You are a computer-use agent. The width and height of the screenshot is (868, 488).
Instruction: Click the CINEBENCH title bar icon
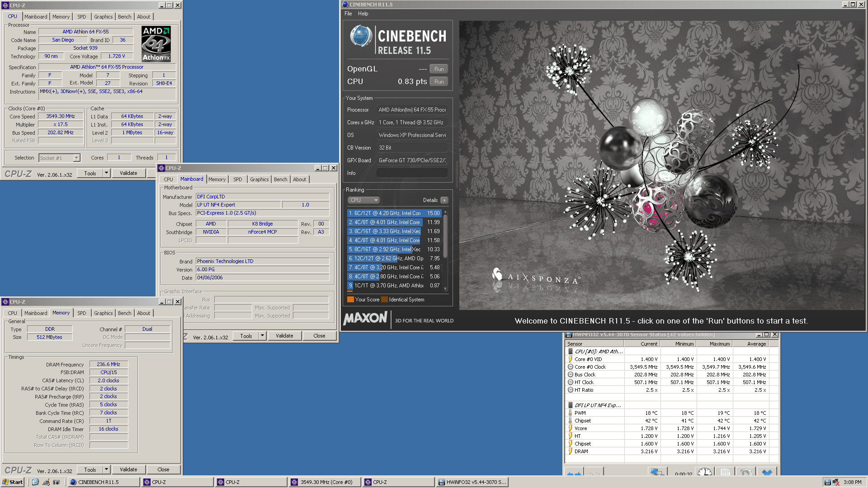point(345,5)
